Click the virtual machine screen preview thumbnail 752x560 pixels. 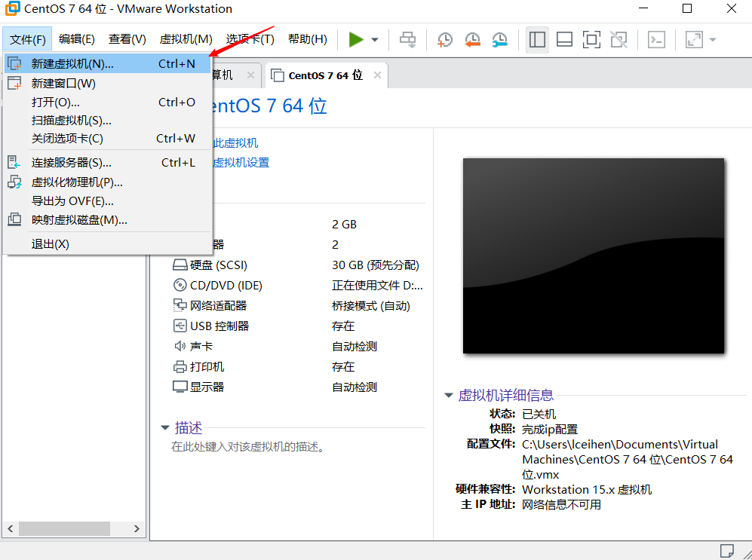[x=594, y=256]
